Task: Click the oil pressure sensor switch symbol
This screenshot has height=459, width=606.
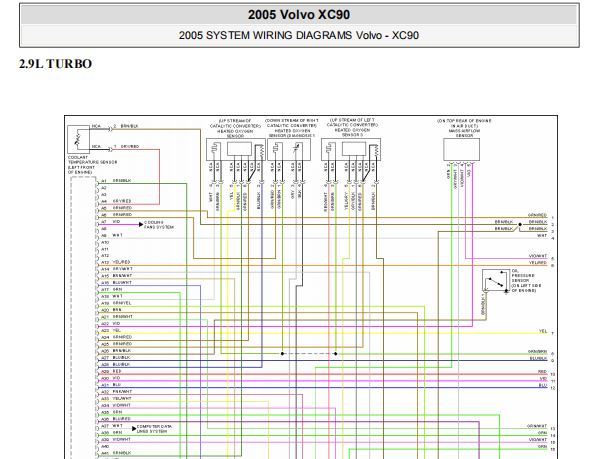Action: 496,280
